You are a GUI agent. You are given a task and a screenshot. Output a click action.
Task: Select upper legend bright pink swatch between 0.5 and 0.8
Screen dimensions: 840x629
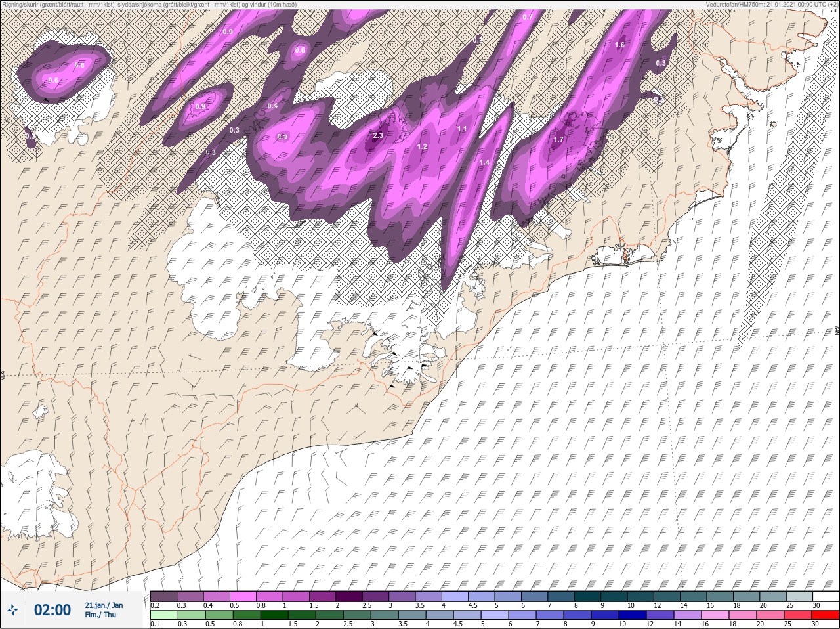tap(243, 596)
